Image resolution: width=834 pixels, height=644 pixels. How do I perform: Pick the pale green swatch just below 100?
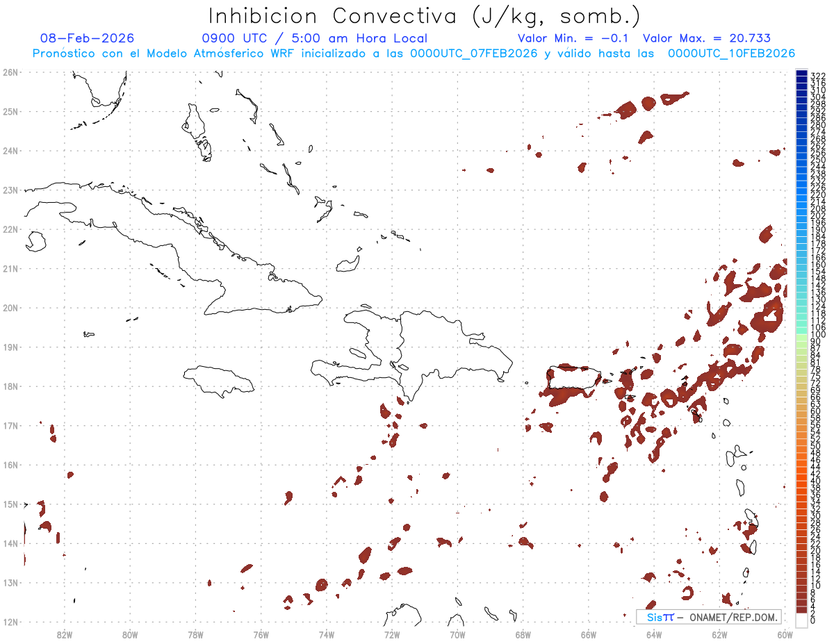[801, 337]
